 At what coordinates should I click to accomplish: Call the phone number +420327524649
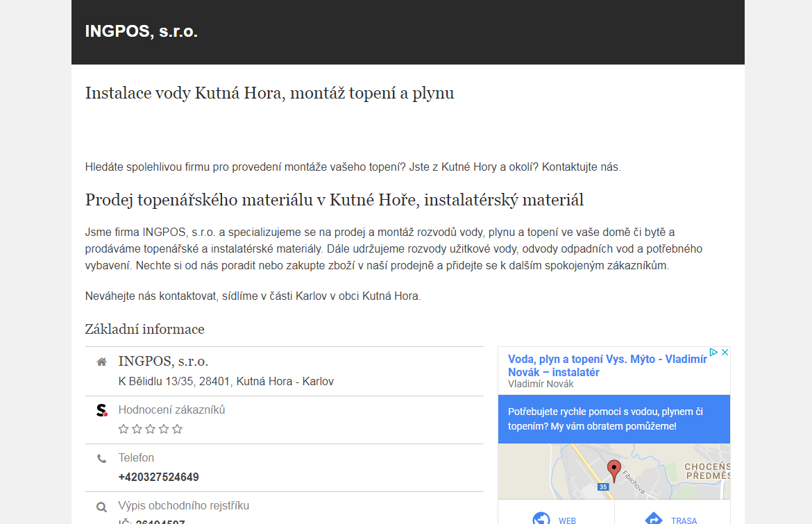click(x=158, y=477)
